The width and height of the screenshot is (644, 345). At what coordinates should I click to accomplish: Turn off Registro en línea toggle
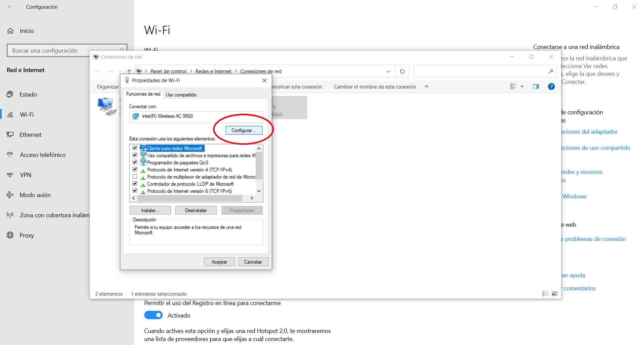pyautogui.click(x=153, y=315)
